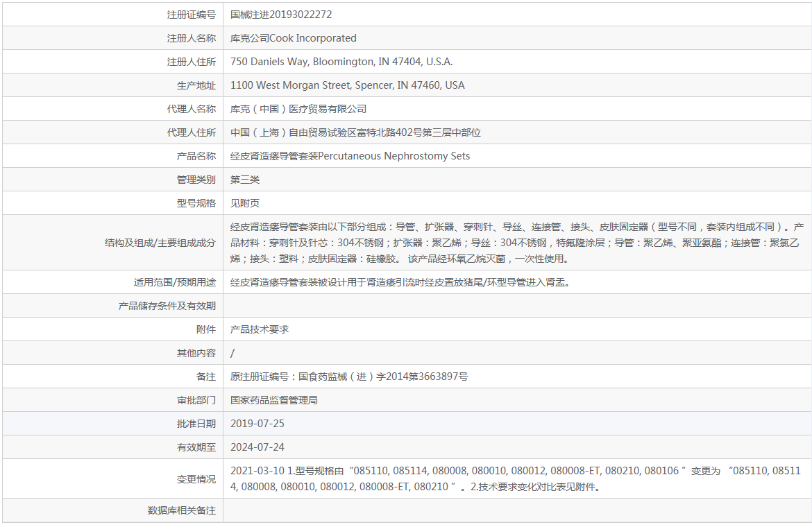Screen dimensions: 812x527
Task: Click the label 管理类别
Action: [x=196, y=180]
